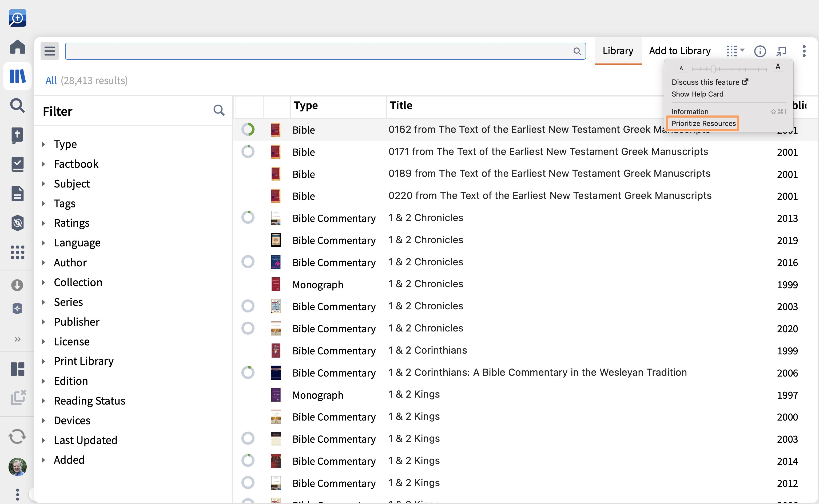This screenshot has height=504, width=819.
Task: Click the sync refresh icon
Action: click(17, 436)
